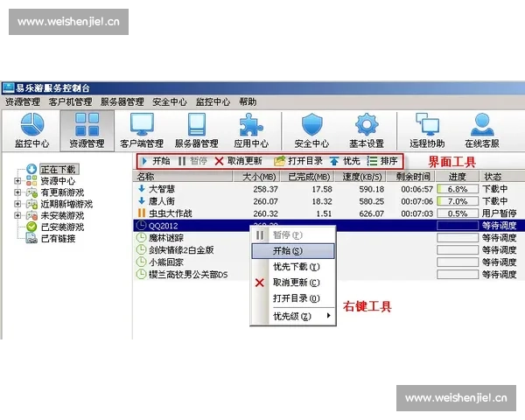
Task: Click the 7.0% progress bar of 唐人街
Action: coord(458,201)
